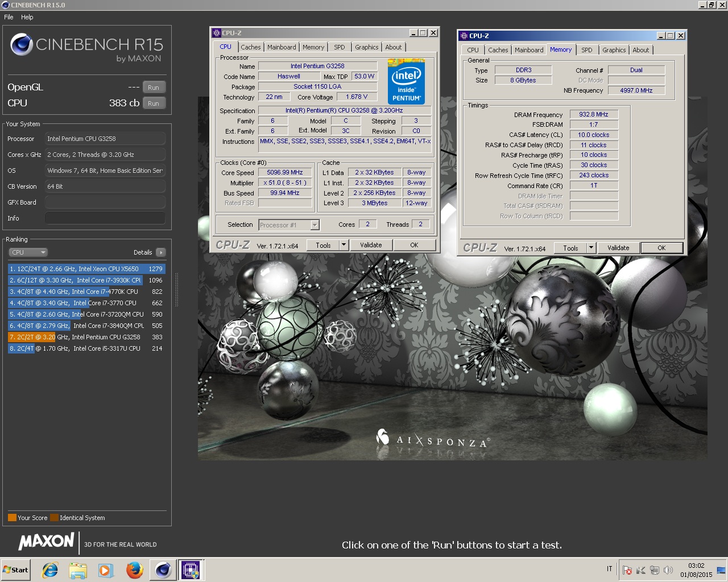
Task: Switch to CPU tab in right CPU-Z window
Action: tap(473, 50)
